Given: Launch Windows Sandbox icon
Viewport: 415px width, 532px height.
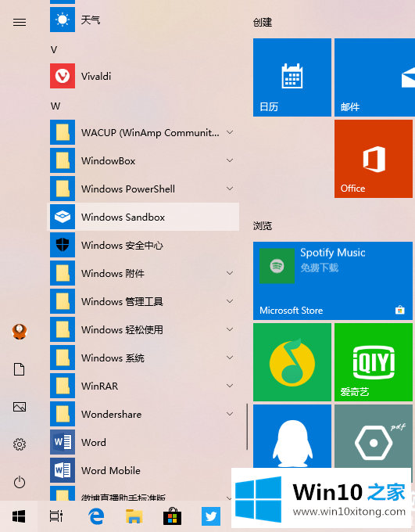Looking at the screenshot, I should pyautogui.click(x=63, y=217).
